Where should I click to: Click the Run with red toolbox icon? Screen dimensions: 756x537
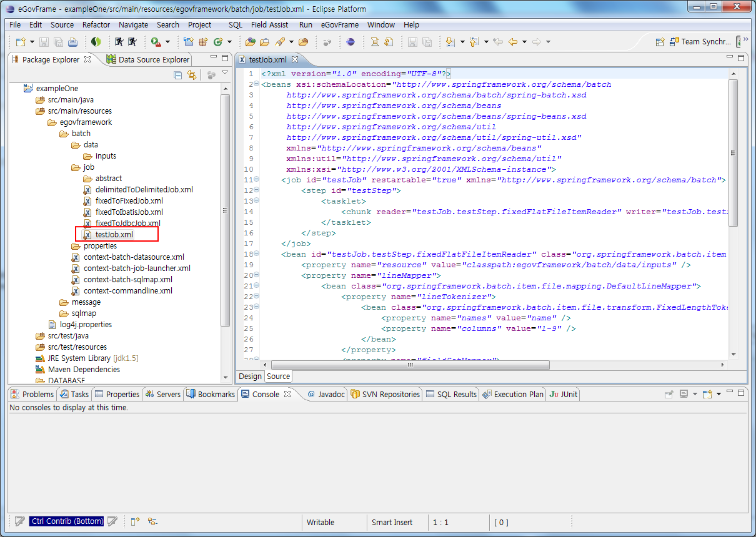[156, 42]
